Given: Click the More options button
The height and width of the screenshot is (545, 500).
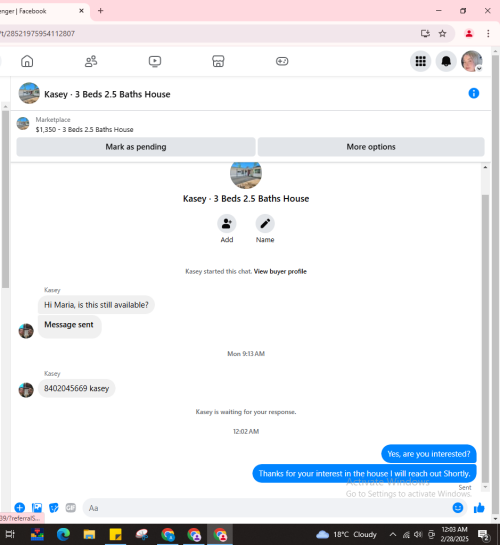Looking at the screenshot, I should click(371, 147).
